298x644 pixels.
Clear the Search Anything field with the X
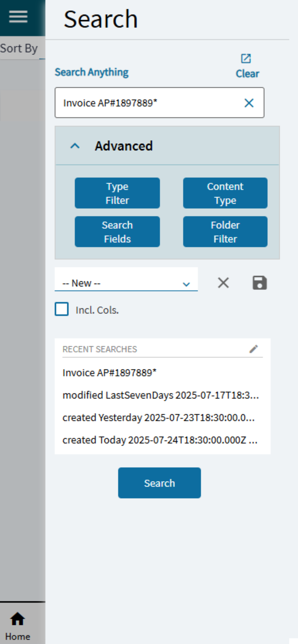[x=249, y=103]
